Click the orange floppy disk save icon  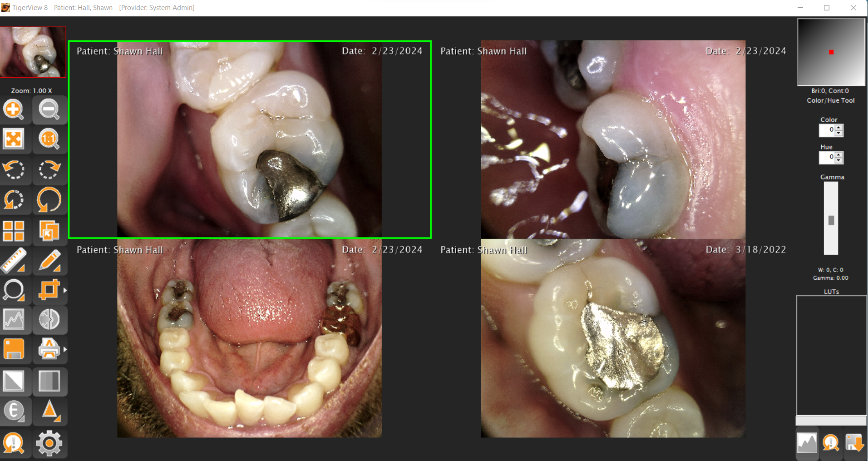[x=14, y=349]
